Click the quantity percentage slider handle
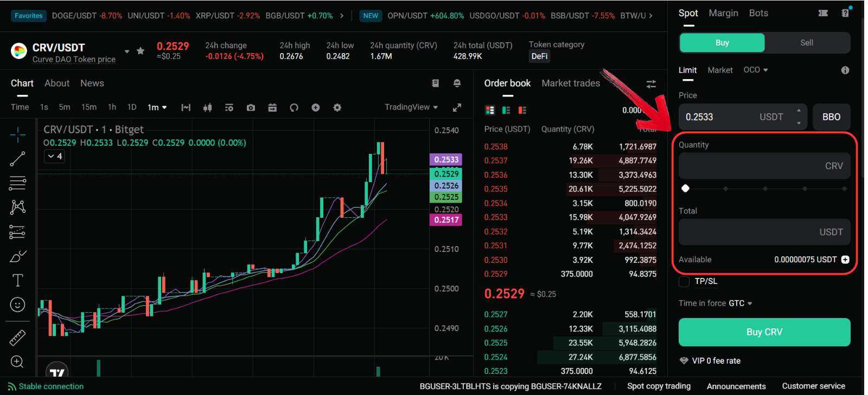 tap(685, 189)
